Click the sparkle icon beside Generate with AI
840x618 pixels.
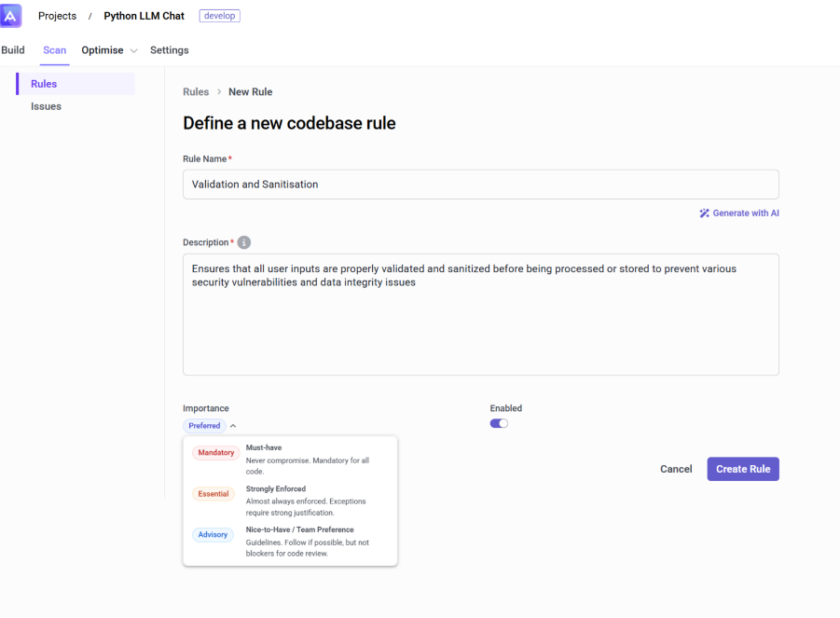tap(705, 213)
